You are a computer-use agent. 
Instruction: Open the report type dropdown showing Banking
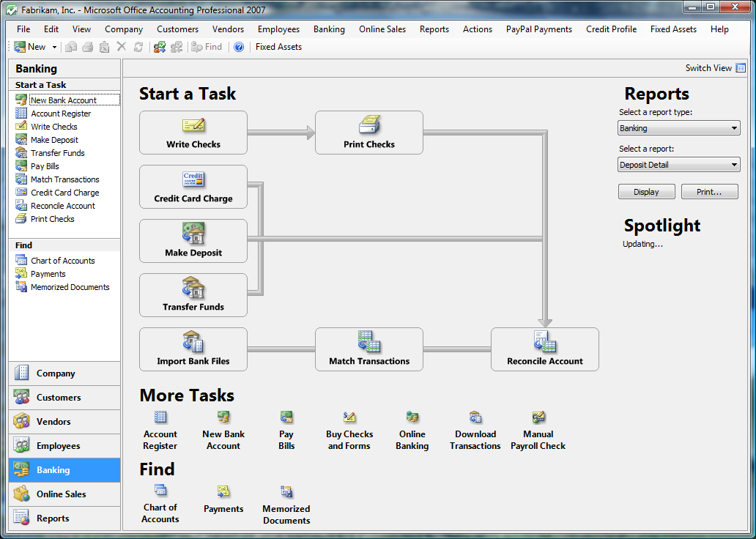coord(679,128)
